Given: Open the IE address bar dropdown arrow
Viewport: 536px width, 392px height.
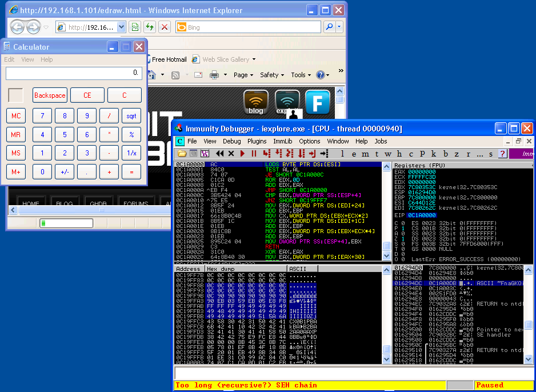Looking at the screenshot, I should pyautogui.click(x=121, y=27).
